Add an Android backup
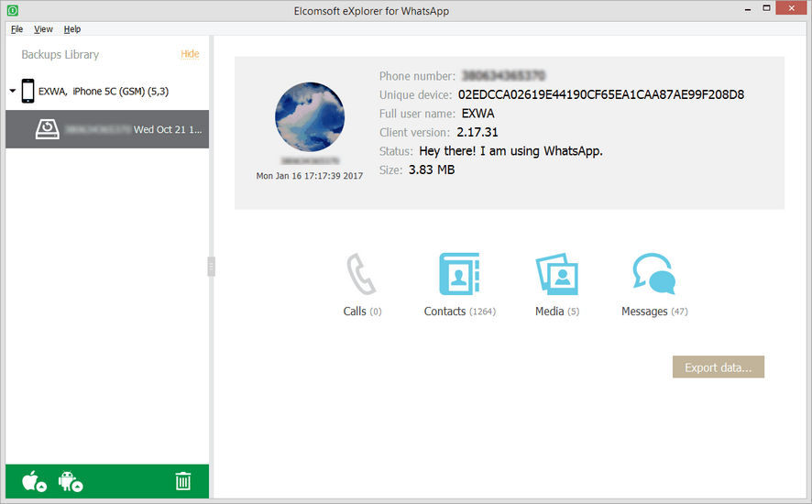Image resolution: width=812 pixels, height=504 pixels. tap(71, 481)
